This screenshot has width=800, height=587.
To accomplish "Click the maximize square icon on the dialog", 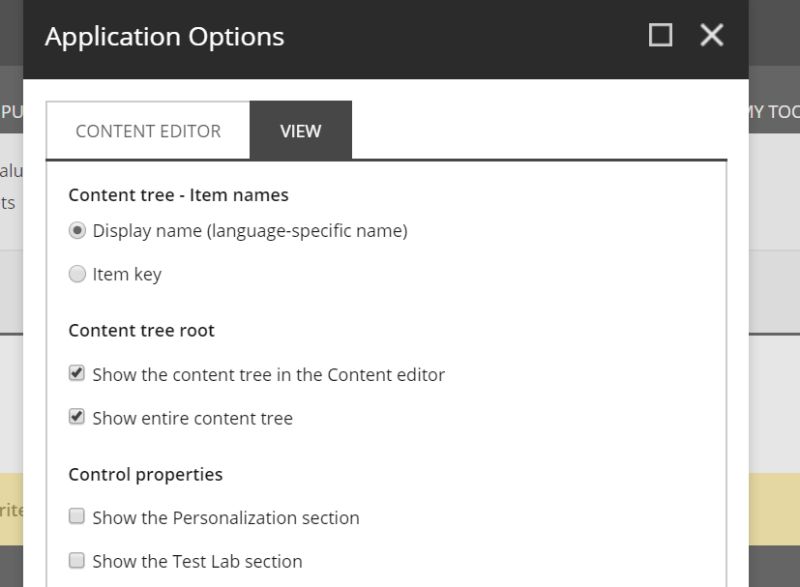I will (660, 35).
